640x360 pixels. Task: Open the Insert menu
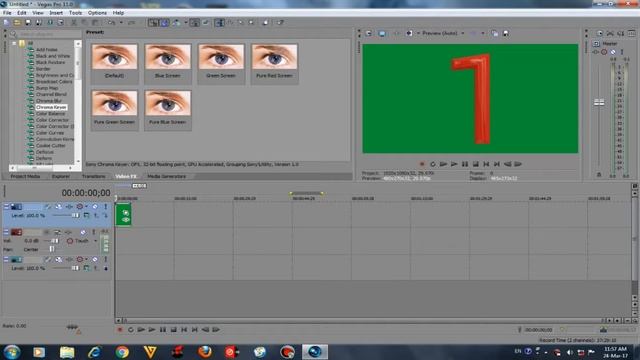(56, 13)
